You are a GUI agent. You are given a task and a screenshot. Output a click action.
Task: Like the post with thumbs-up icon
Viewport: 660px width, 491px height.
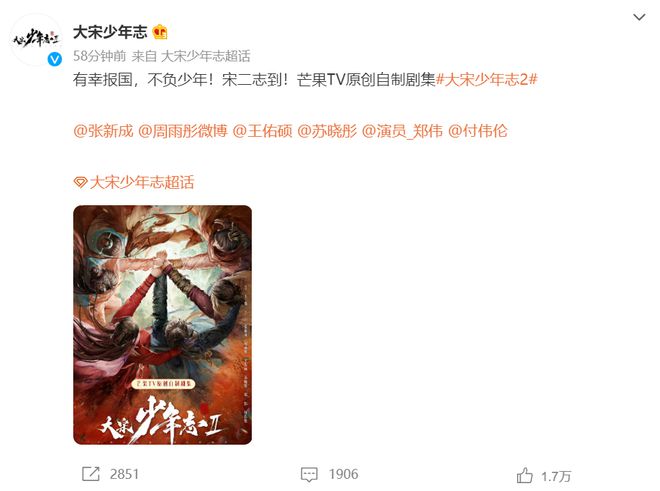pyautogui.click(x=524, y=476)
